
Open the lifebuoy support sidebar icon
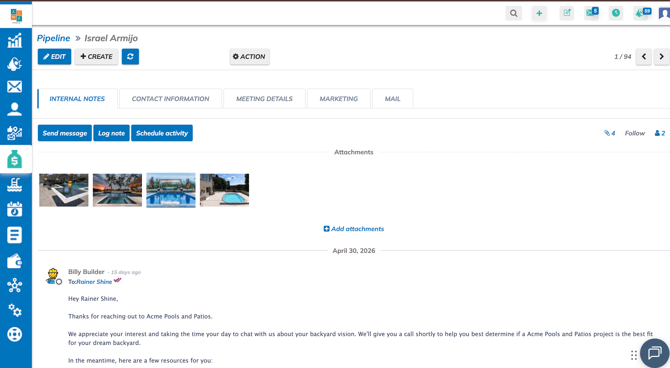click(x=15, y=334)
